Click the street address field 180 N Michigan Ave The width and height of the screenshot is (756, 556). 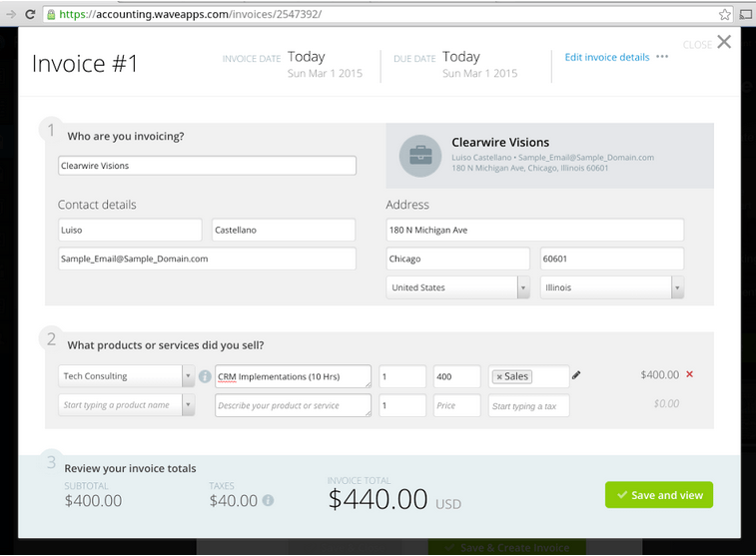(534, 230)
